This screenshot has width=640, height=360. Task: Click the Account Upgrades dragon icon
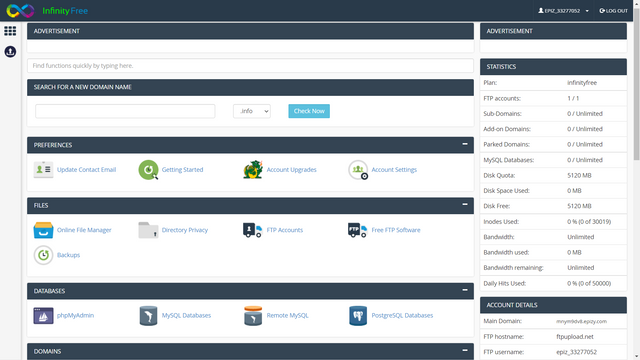(x=253, y=169)
